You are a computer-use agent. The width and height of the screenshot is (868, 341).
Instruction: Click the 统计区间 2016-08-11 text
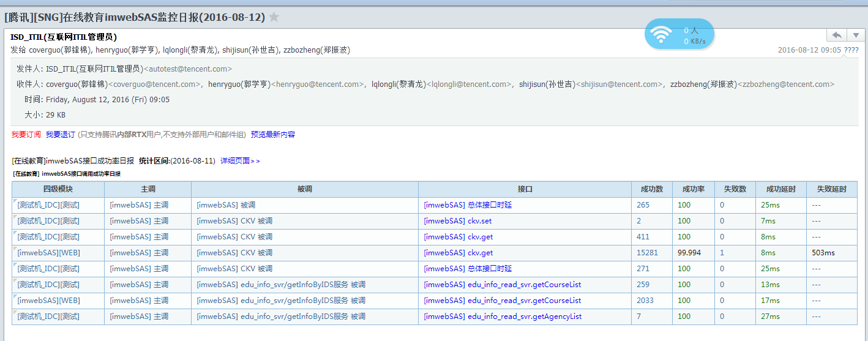click(178, 161)
